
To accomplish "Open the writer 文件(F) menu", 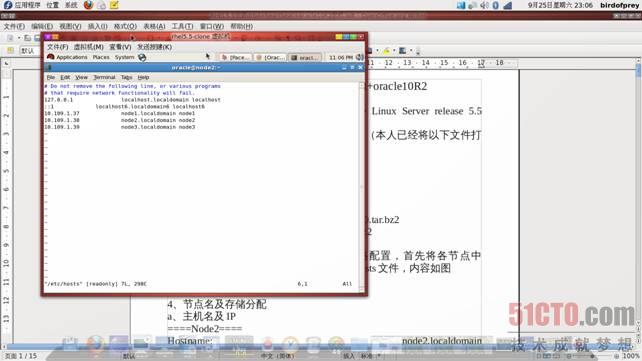I will [x=14, y=26].
